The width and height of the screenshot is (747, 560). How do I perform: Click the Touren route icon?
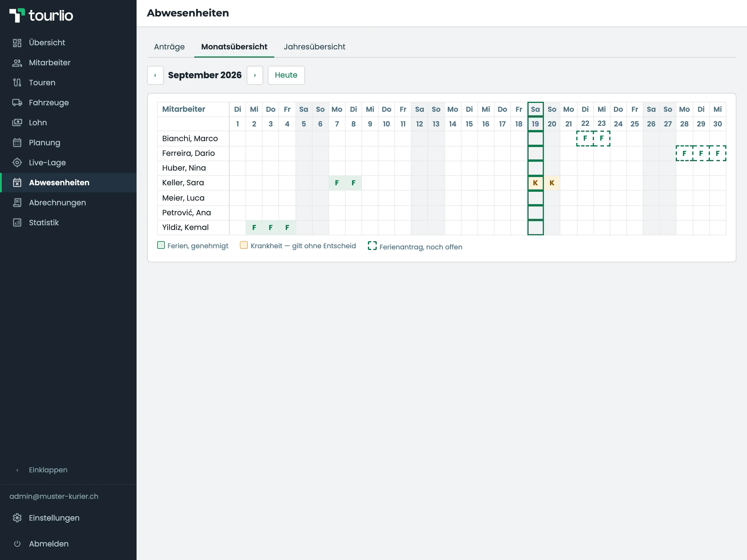(x=17, y=83)
